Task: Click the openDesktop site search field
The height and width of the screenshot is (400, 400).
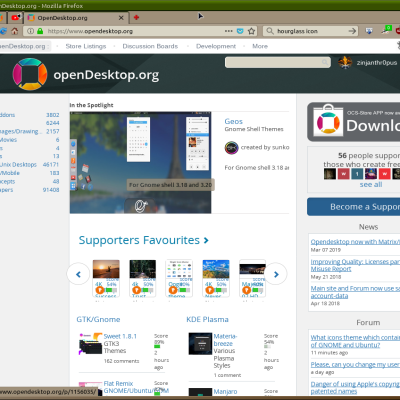Action: coord(278,62)
